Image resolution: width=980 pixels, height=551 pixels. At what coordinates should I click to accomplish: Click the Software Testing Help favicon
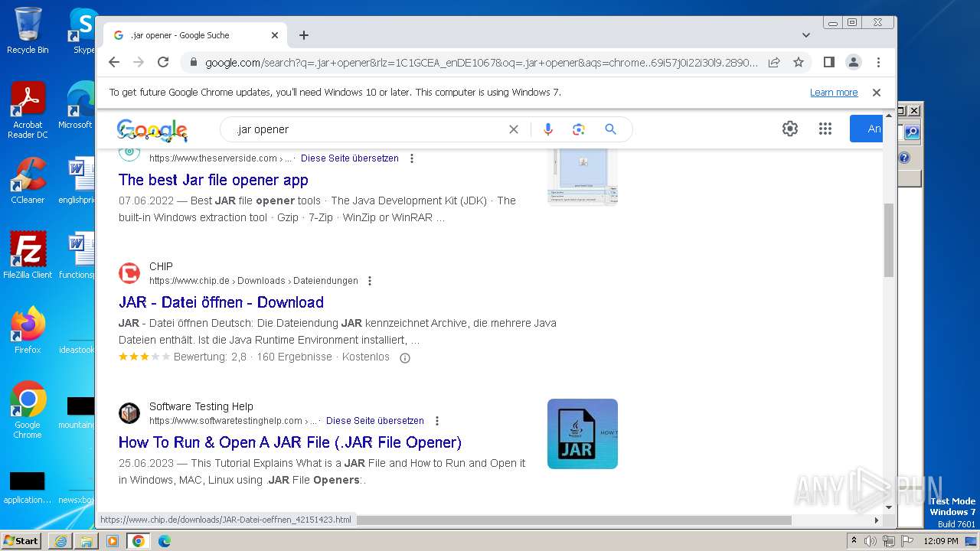coord(129,413)
